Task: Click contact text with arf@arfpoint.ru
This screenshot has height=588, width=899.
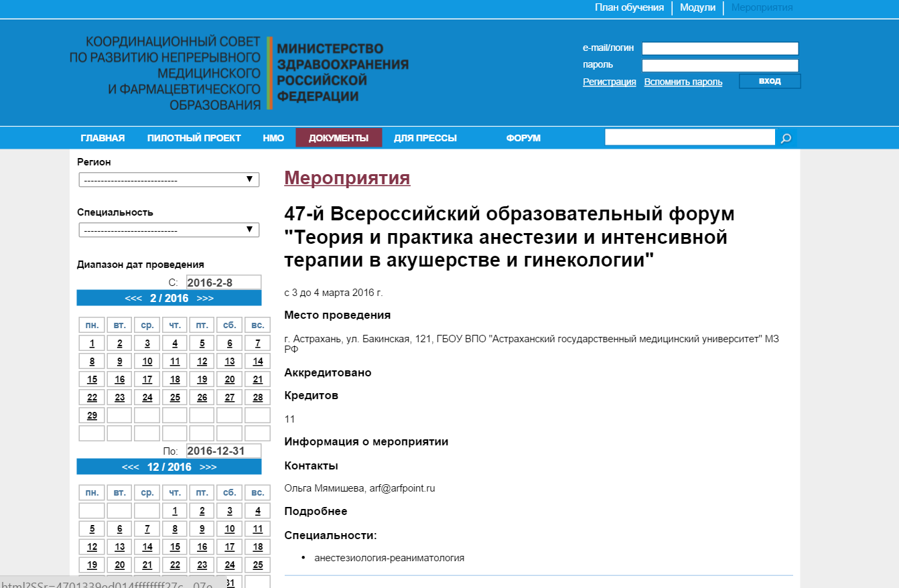Action: 360,488
